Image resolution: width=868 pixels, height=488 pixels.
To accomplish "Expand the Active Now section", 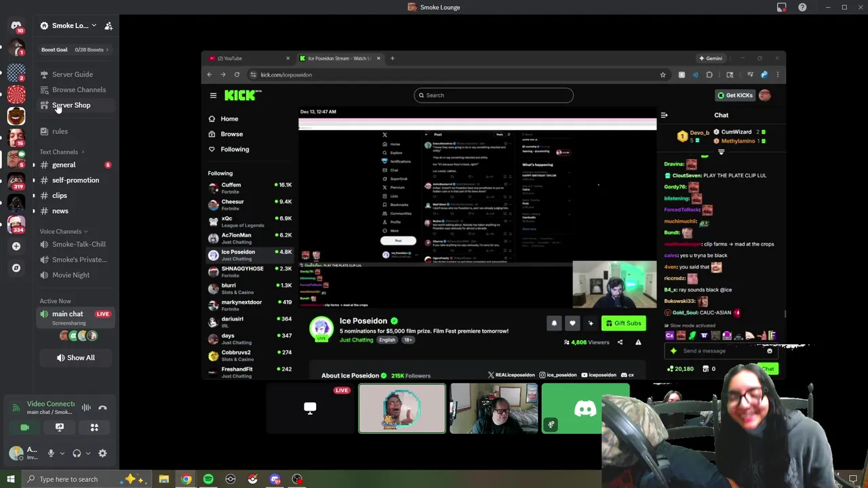I will click(x=55, y=301).
